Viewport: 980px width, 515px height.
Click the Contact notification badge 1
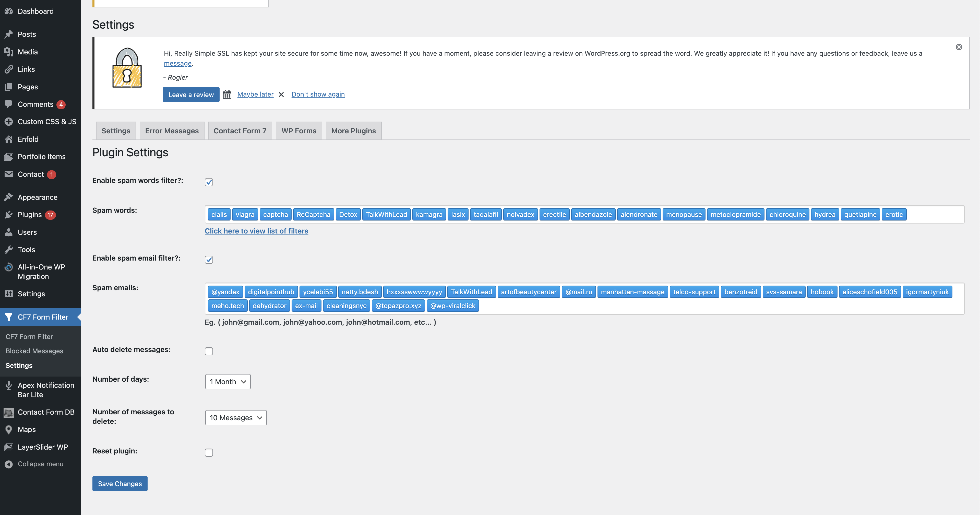click(51, 174)
